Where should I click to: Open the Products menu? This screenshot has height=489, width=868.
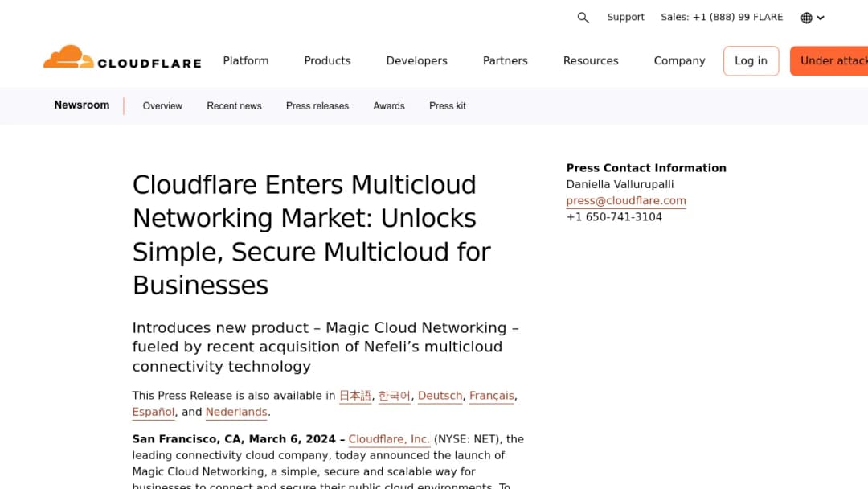tap(327, 60)
